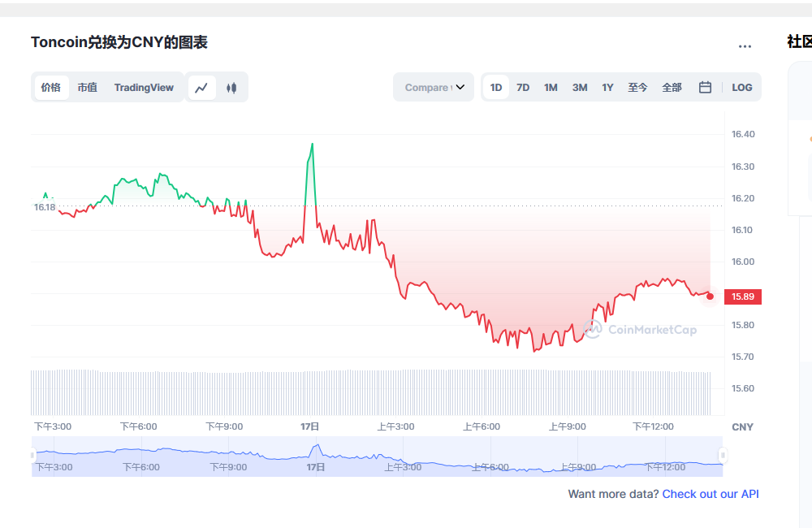The height and width of the screenshot is (528, 812).
Task: Click the 上午6:00 time axis label
Action: (x=481, y=426)
